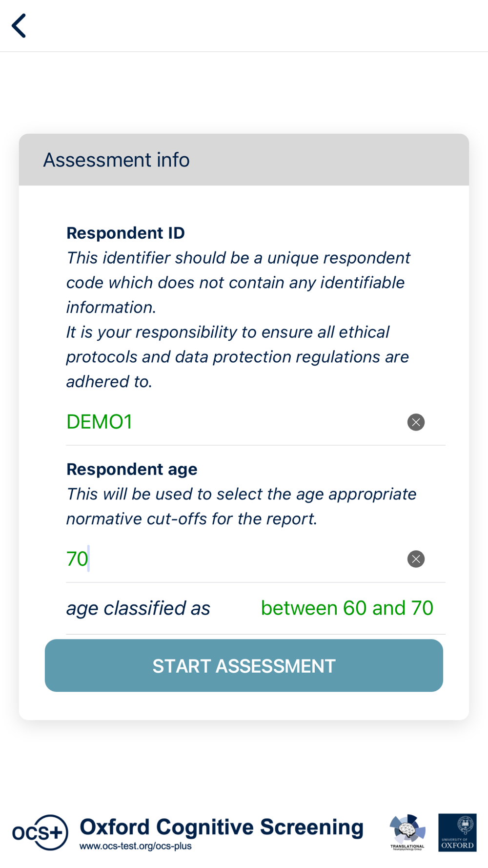Click the normative cut-offs description text
Viewport: 488px width, 868px height.
[x=241, y=506]
